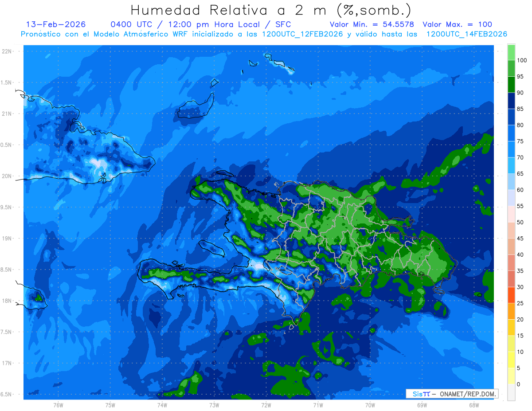Click the '73W' longitude label

click(214, 405)
